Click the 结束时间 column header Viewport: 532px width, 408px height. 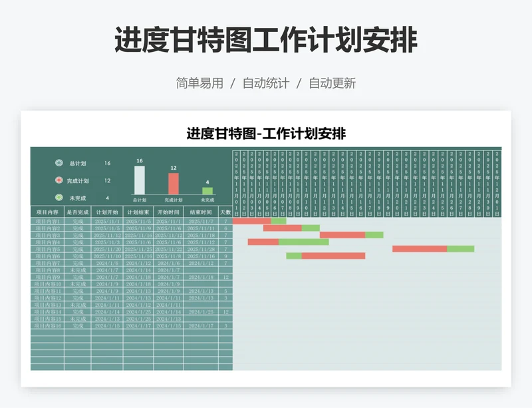(x=201, y=212)
